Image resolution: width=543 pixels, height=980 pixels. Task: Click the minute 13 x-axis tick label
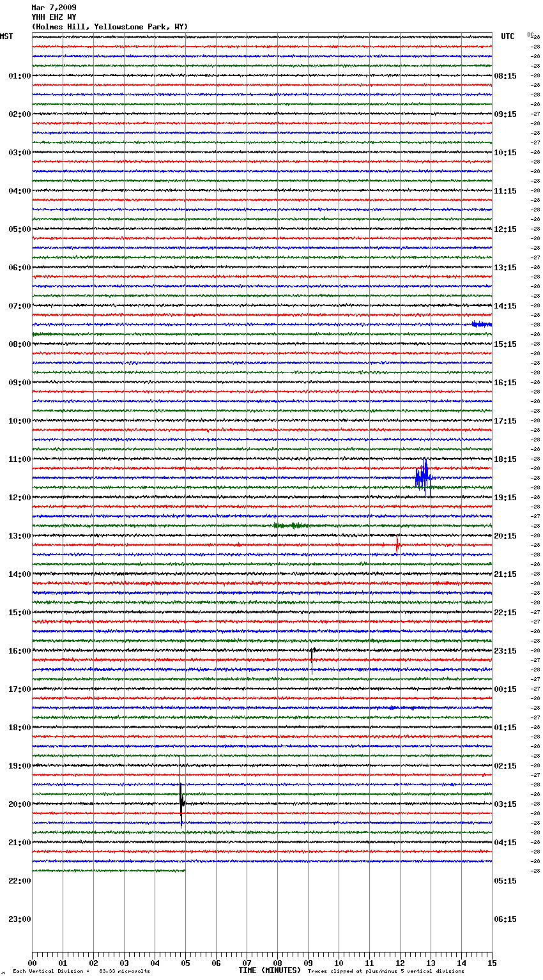pyautogui.click(x=431, y=963)
